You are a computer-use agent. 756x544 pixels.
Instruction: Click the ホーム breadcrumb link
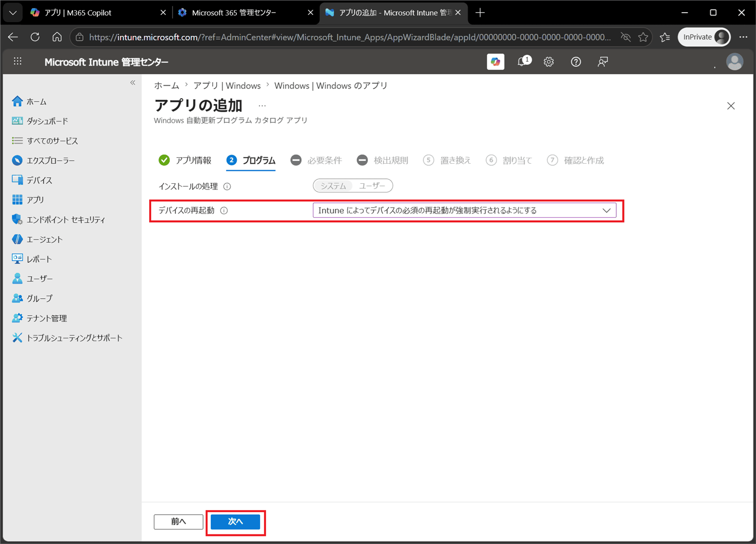(166, 86)
